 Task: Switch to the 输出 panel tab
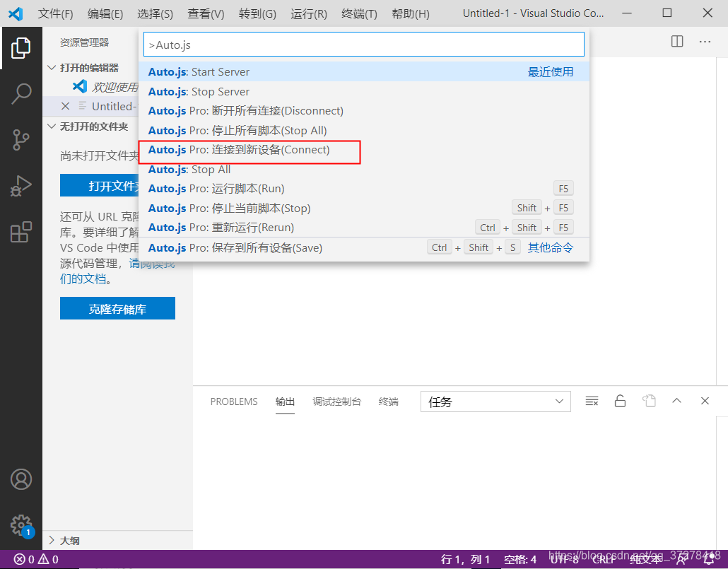coord(285,401)
